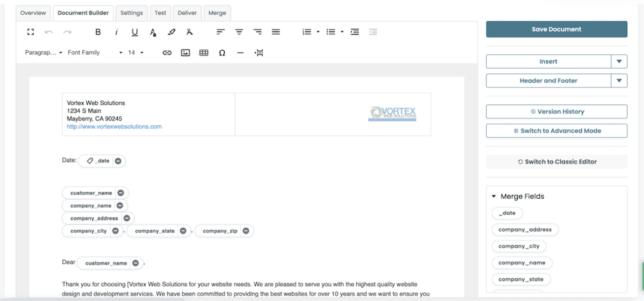Remove the _date field from the document
The width and height of the screenshot is (644, 301).
tap(118, 161)
